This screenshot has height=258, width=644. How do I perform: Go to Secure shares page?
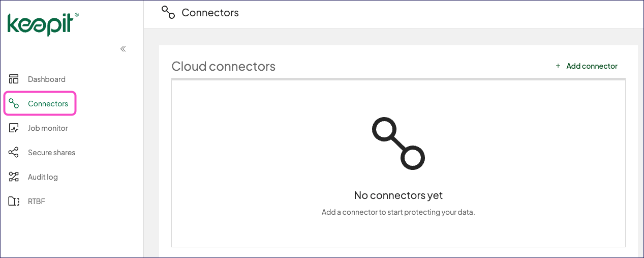[51, 153]
